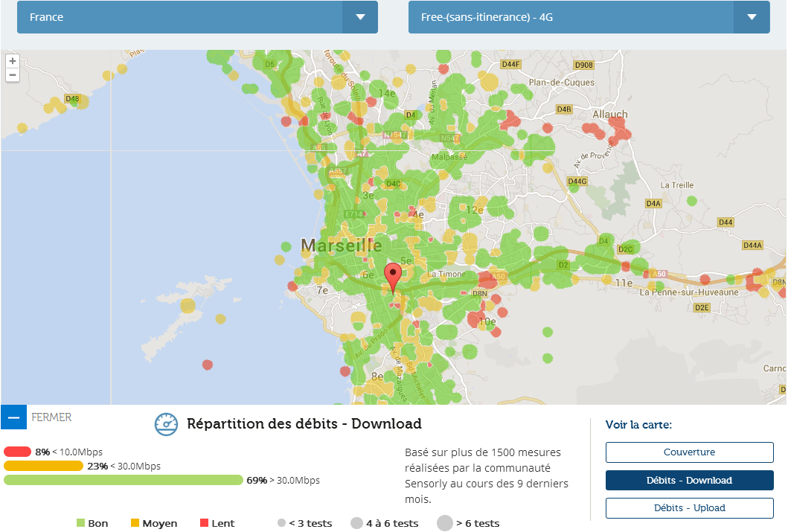Show the Couverture map
The height and width of the screenshot is (532, 788).
[x=689, y=452]
